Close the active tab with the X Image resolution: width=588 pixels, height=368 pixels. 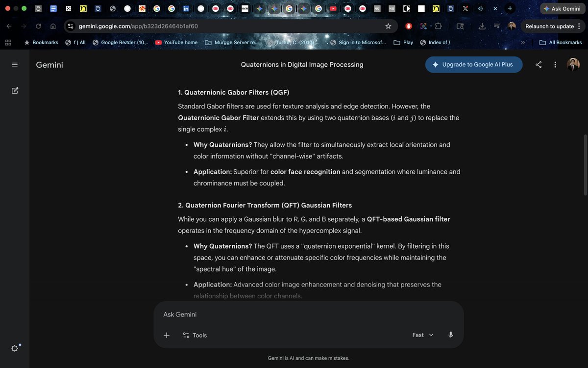click(x=495, y=8)
